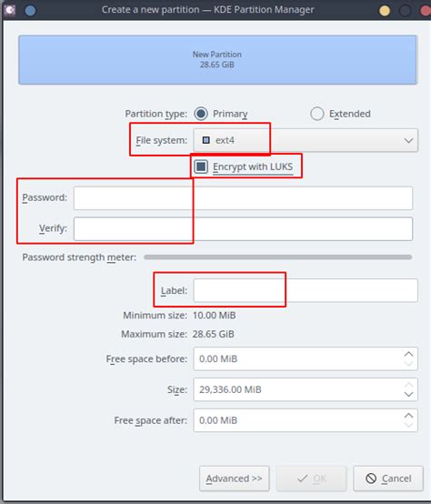
Task: Open the ext4 file system combo box
Action: 306,140
